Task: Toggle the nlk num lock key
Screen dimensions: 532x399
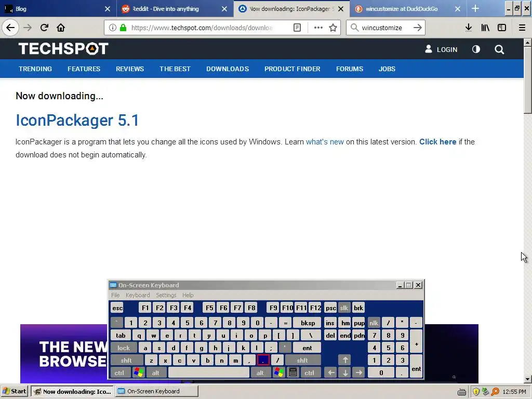Action: point(374,323)
